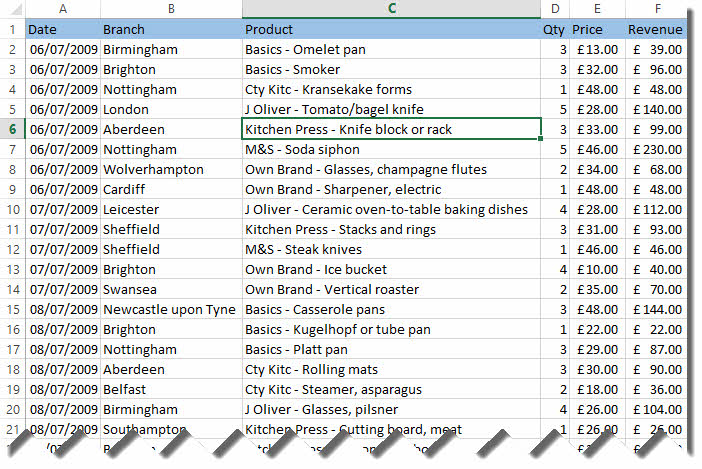Screen dimensions: 702x469
Task: Click the date cell in row 10
Action: [x=63, y=209]
